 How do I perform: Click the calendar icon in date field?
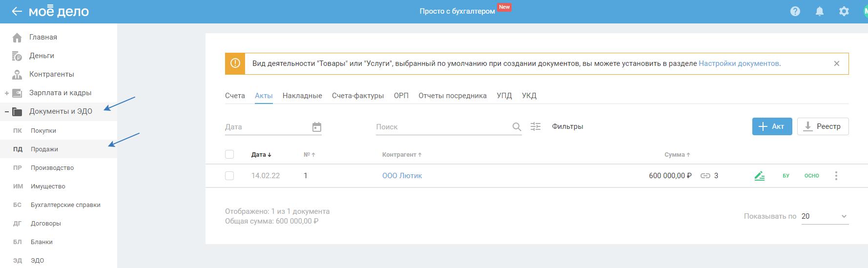tap(317, 127)
